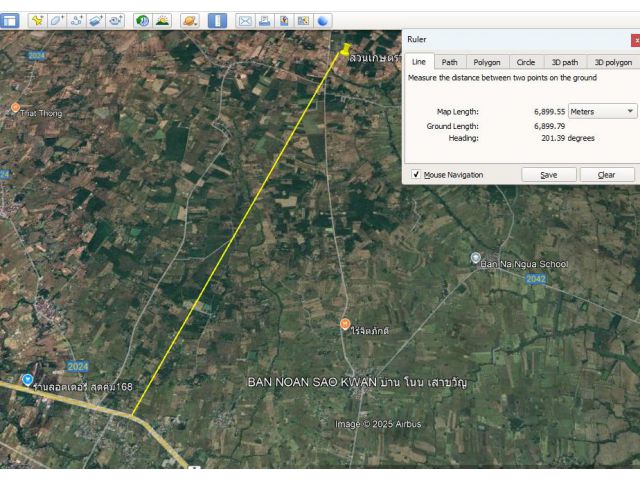Click the blue globe Earth icon

point(322,21)
